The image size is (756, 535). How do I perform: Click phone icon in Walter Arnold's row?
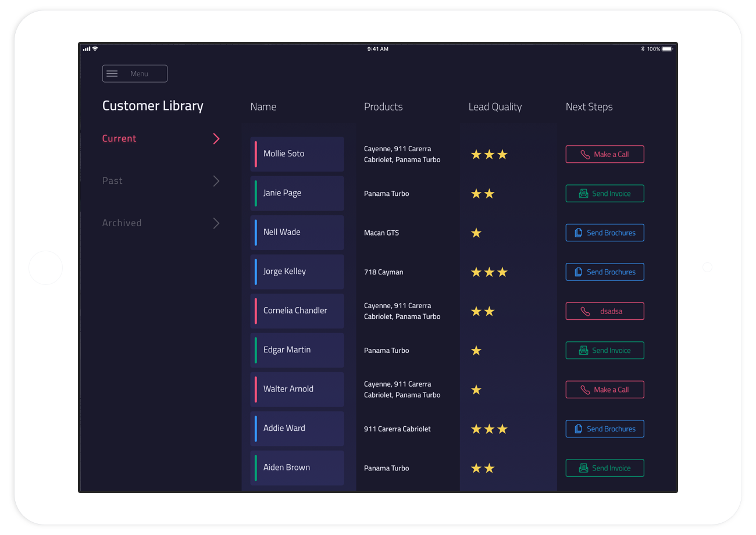585,390
